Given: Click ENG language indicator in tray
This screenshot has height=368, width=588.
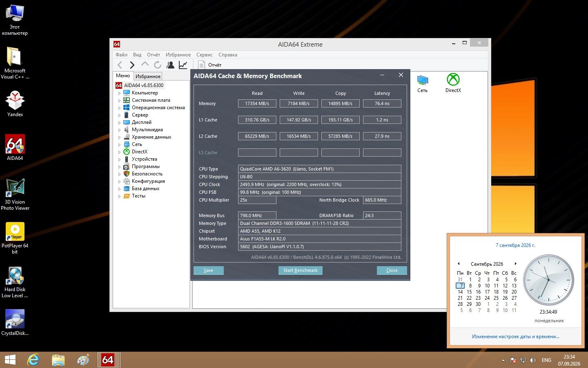Looking at the screenshot, I should [x=546, y=360].
